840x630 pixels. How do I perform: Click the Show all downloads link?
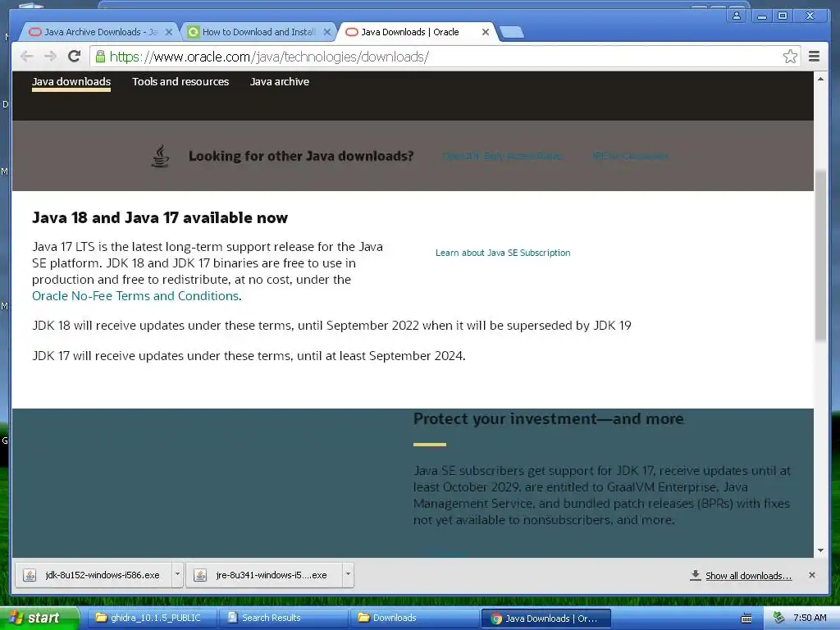click(x=748, y=575)
